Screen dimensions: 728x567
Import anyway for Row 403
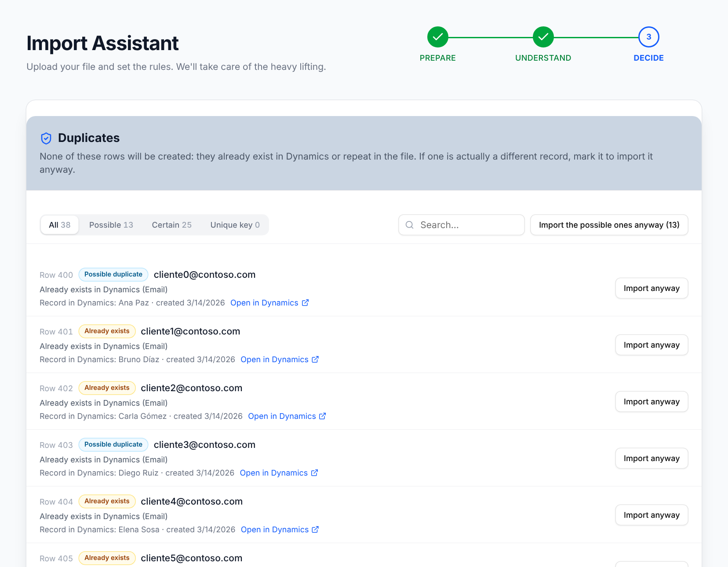click(652, 458)
